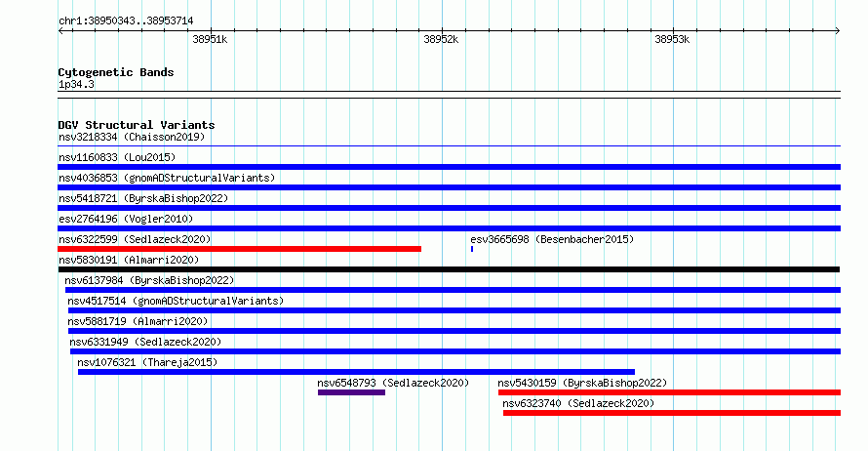Select the red nsv5430159 variant bar
This screenshot has height=451, width=868.
coord(669,392)
